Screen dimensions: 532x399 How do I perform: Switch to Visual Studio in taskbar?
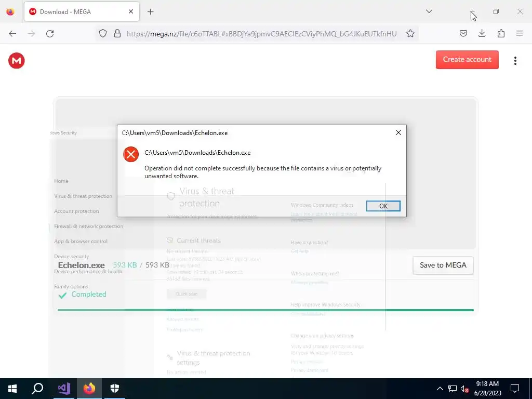(64, 389)
